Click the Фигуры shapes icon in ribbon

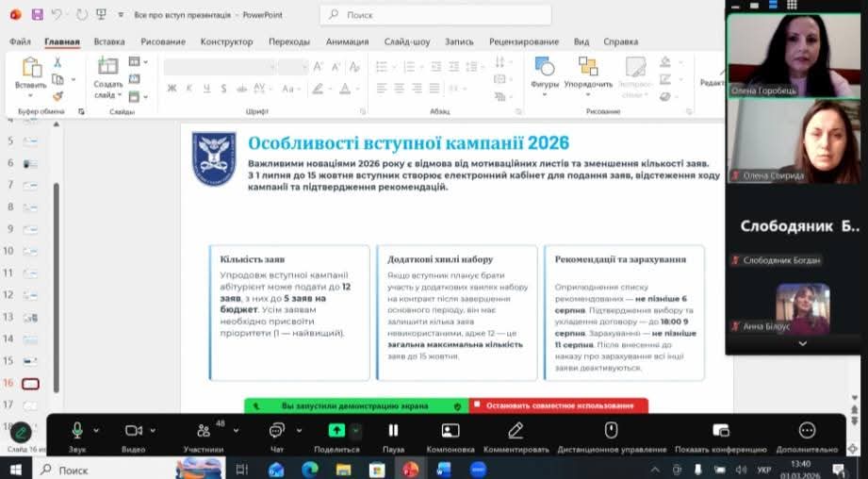click(545, 67)
